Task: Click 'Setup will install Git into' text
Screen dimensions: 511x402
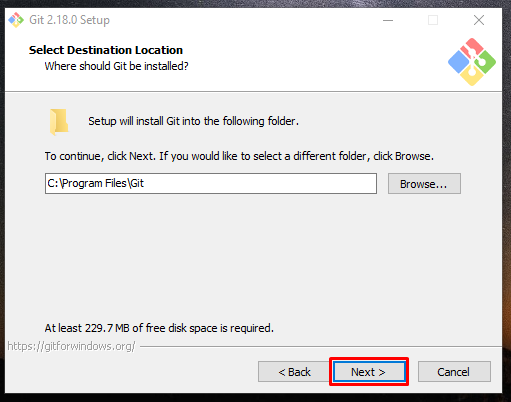Action: [x=193, y=121]
